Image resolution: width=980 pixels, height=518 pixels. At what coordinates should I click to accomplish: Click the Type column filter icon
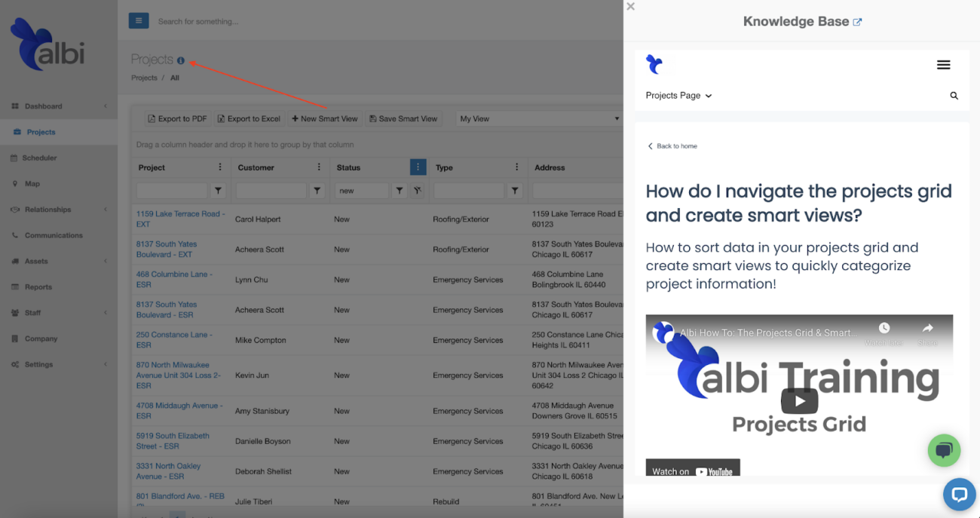(x=515, y=191)
